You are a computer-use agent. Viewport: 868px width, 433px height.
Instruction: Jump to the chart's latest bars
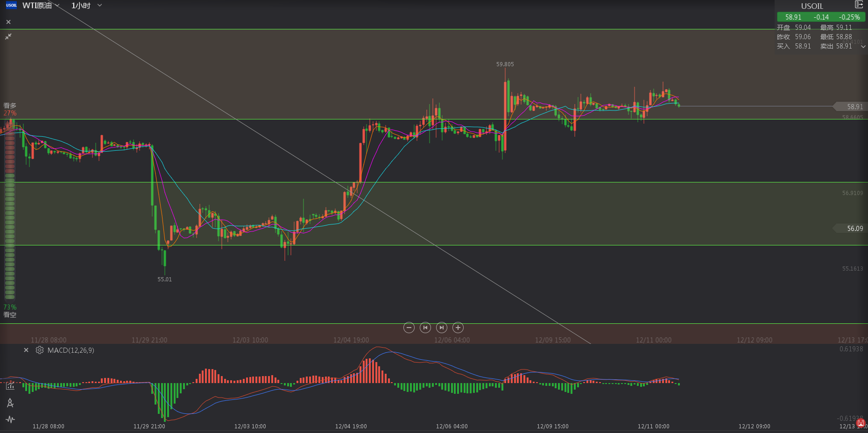point(442,328)
